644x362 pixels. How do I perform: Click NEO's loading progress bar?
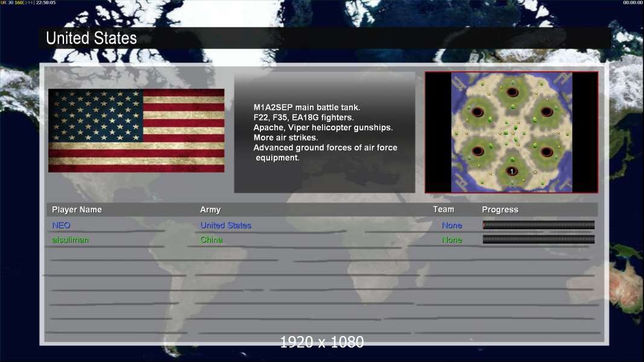(538, 224)
